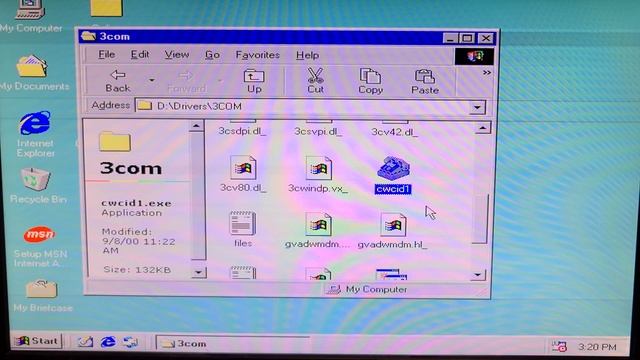Image resolution: width=640 pixels, height=360 pixels.
Task: Maximize the 3com window
Action: coord(467,38)
